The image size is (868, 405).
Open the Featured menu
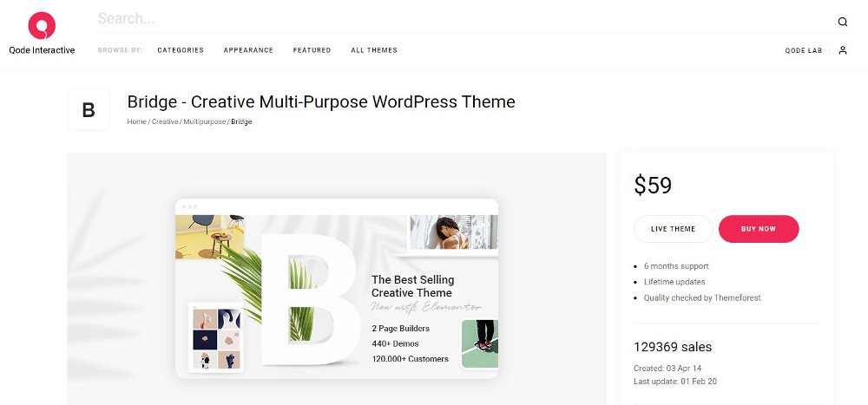click(x=312, y=50)
